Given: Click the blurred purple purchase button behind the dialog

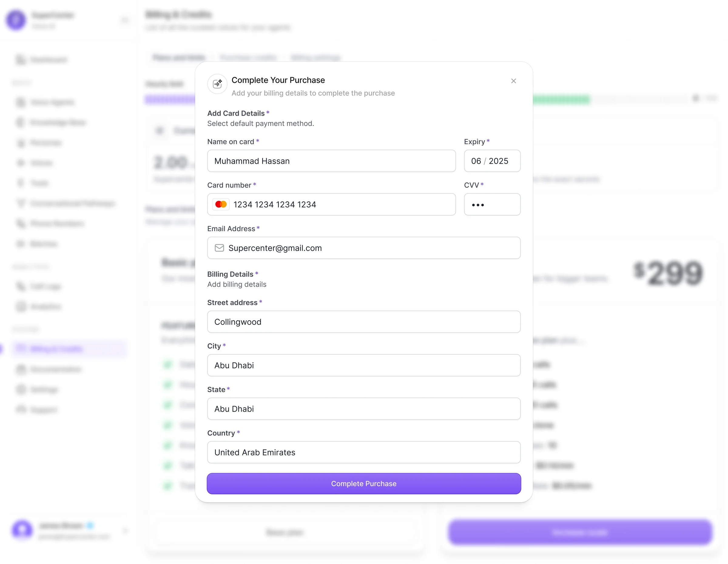Looking at the screenshot, I should [x=580, y=532].
